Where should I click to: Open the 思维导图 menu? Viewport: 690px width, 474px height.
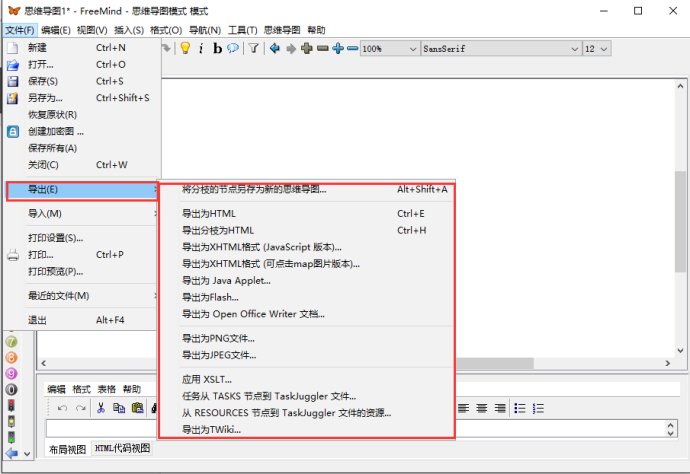coord(282,30)
